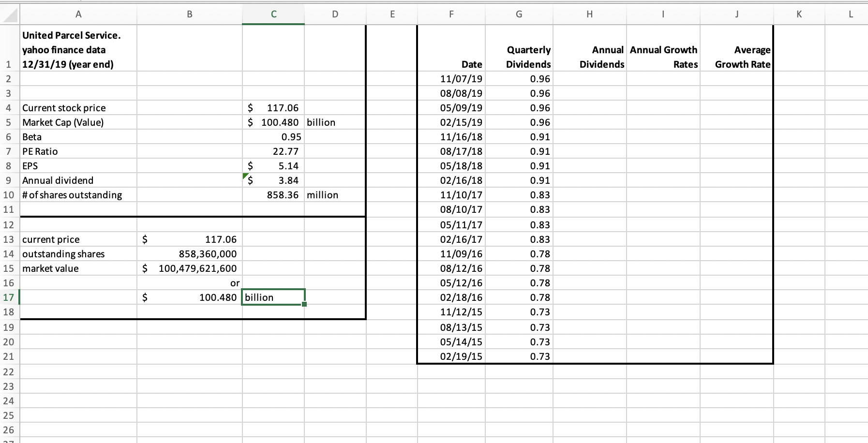Click the green error indicator in cell C9

click(245, 176)
